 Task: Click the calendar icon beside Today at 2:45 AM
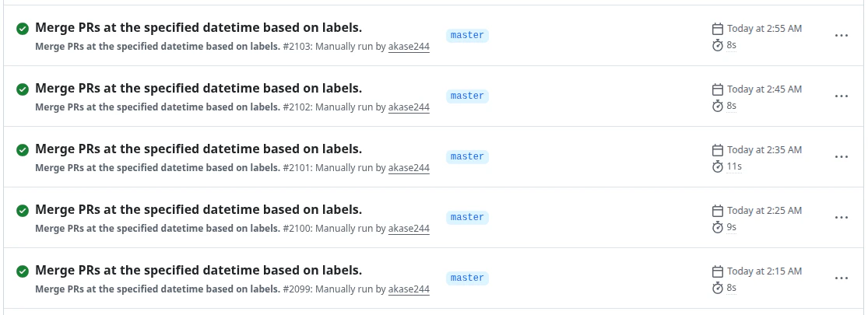(x=718, y=89)
